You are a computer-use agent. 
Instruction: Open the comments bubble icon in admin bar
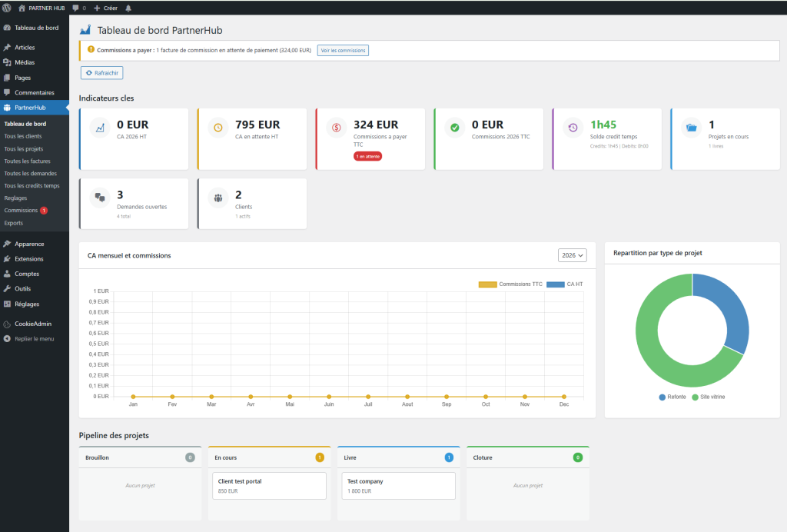(76, 8)
